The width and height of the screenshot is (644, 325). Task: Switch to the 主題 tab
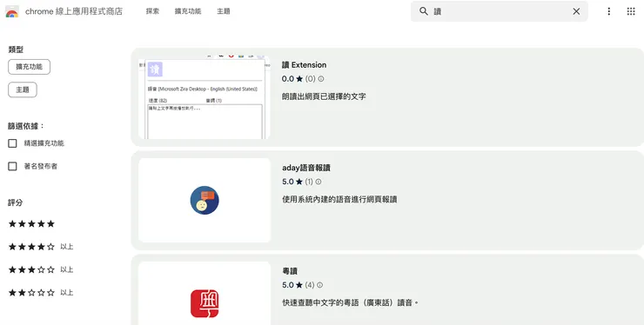224,11
